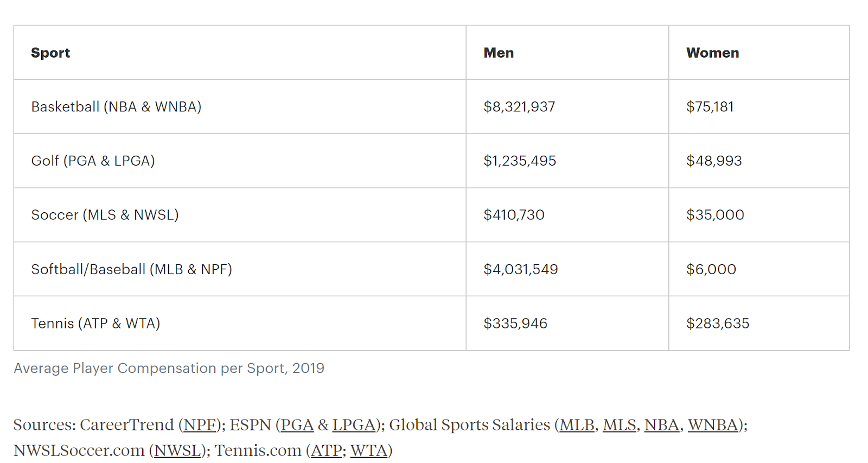The height and width of the screenshot is (463, 868).
Task: Click the WTA source link
Action: click(x=369, y=451)
